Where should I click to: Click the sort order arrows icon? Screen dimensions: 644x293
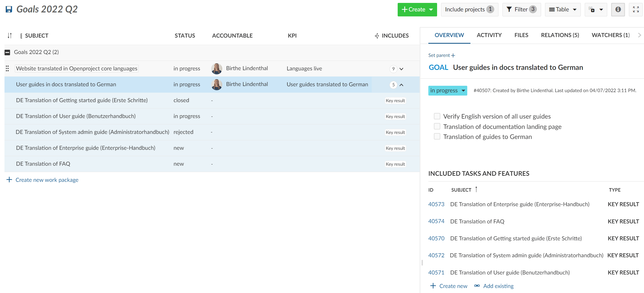point(10,35)
